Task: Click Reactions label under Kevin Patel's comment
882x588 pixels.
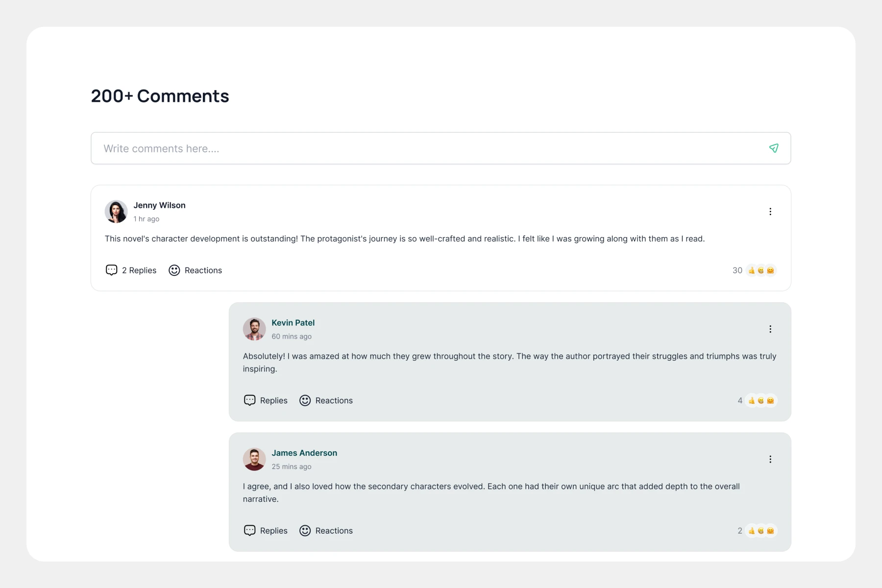Action: coord(334,401)
